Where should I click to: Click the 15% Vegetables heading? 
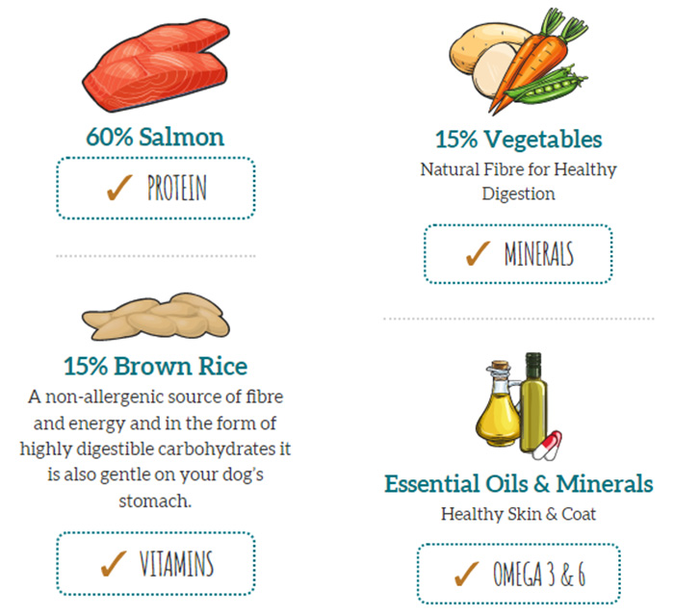518,140
